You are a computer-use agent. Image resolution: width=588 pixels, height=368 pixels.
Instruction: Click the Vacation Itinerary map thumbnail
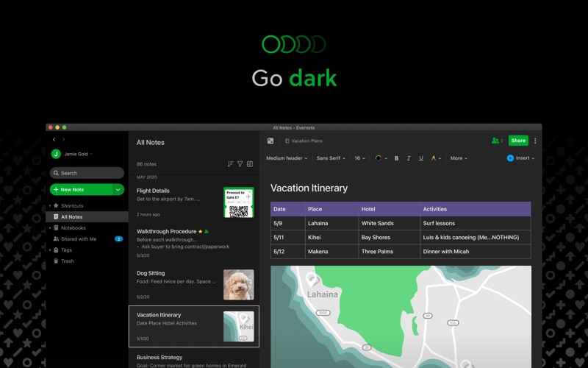(x=239, y=326)
